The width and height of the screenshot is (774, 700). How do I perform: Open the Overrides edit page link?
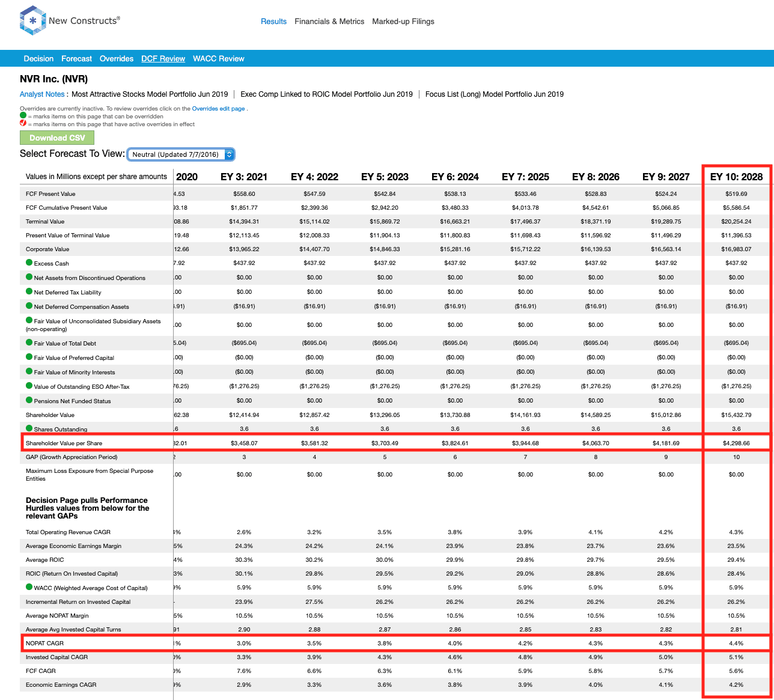[x=218, y=109]
